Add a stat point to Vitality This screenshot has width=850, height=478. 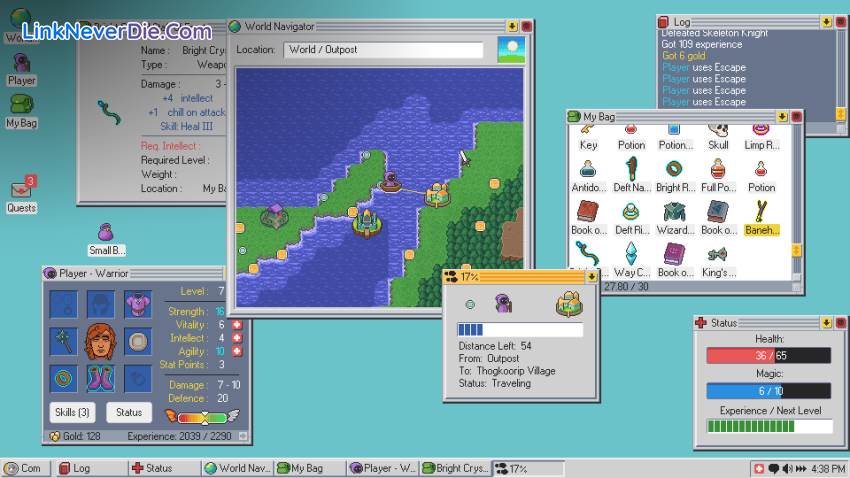point(237,325)
